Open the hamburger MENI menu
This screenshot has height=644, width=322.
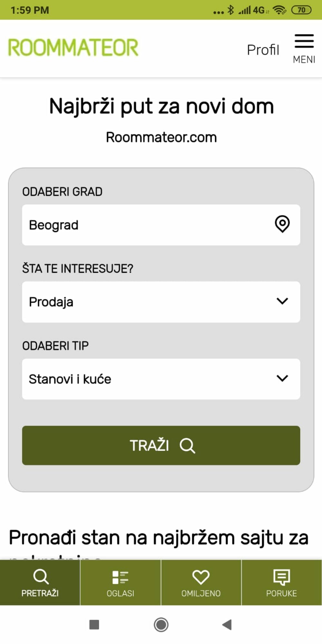(x=304, y=48)
